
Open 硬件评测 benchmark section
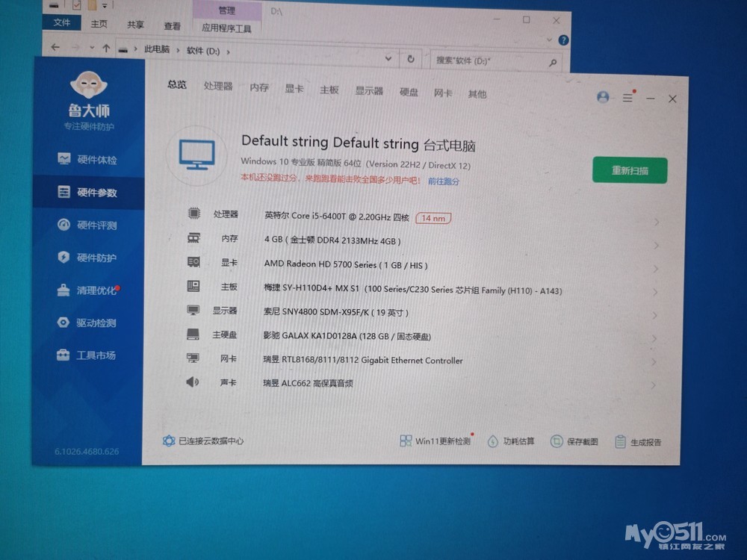click(x=88, y=225)
